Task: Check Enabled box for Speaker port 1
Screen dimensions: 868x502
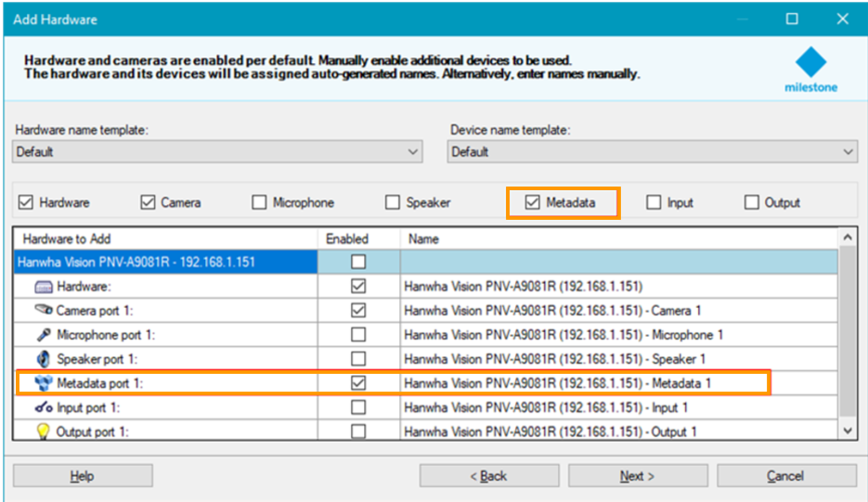Action: [x=358, y=359]
